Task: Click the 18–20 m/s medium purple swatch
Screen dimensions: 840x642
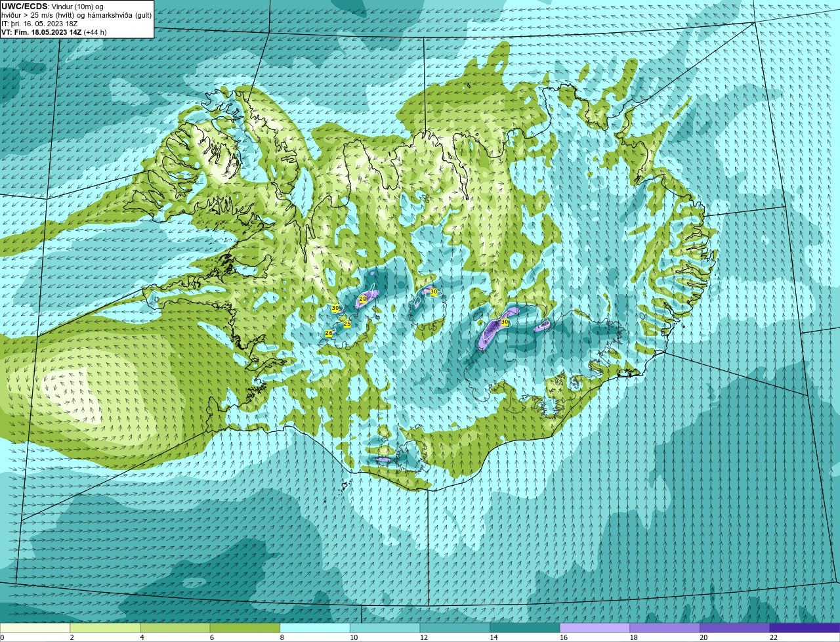Action: pos(665,628)
